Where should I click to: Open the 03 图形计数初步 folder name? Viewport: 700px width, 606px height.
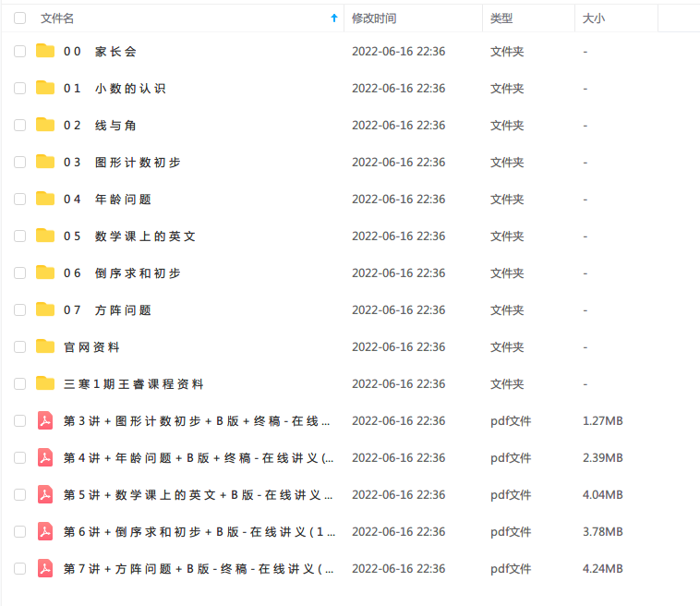122,163
